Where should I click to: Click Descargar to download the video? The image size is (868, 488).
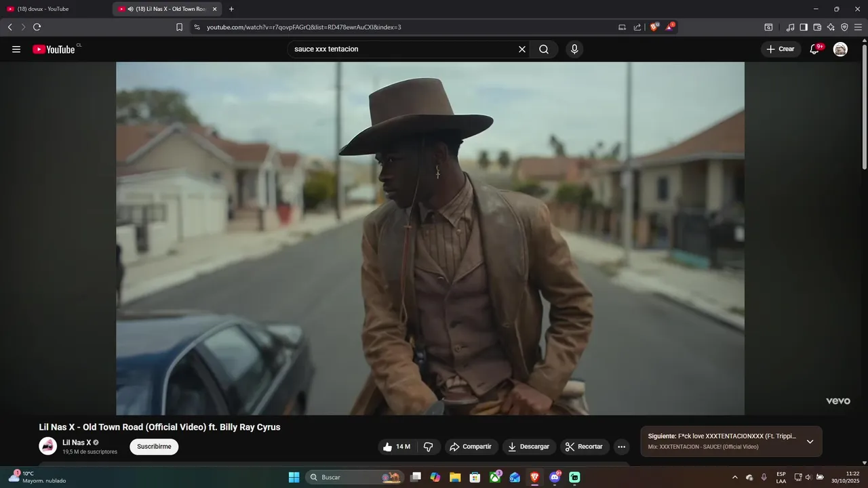pos(529,447)
